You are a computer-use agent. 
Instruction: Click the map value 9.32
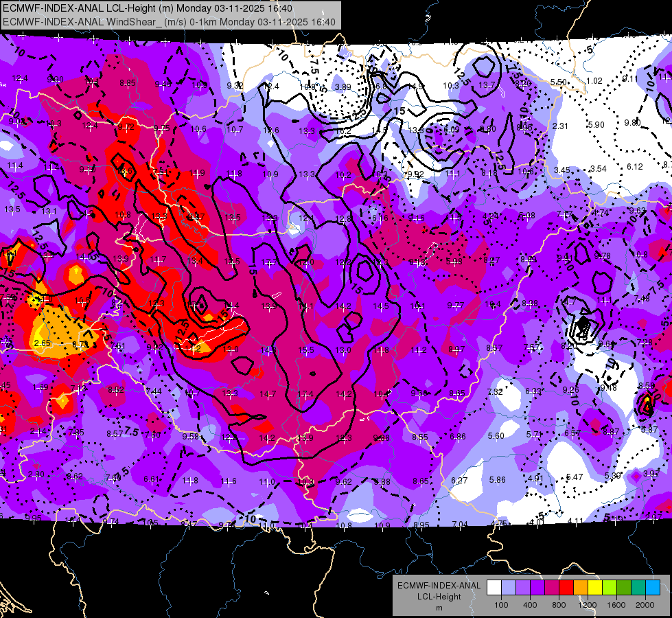pyautogui.click(x=235, y=86)
